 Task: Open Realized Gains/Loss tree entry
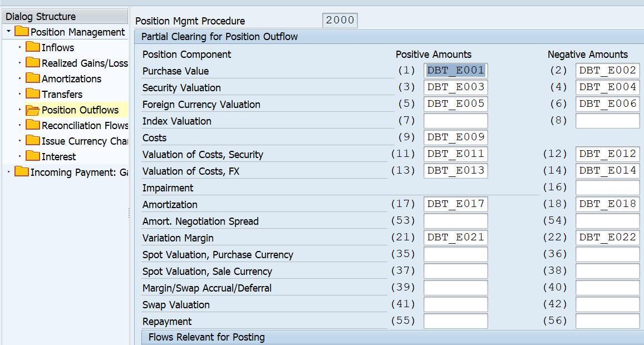[x=85, y=63]
